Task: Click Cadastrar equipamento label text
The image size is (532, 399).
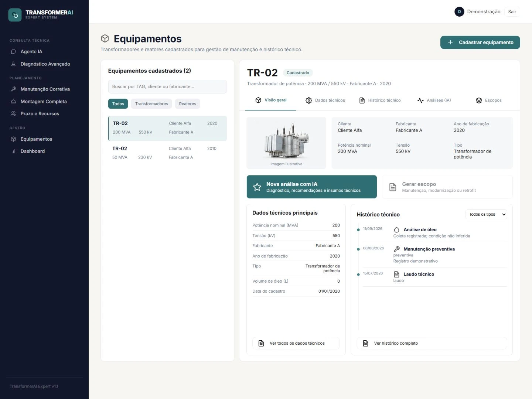Action: [x=486, y=42]
